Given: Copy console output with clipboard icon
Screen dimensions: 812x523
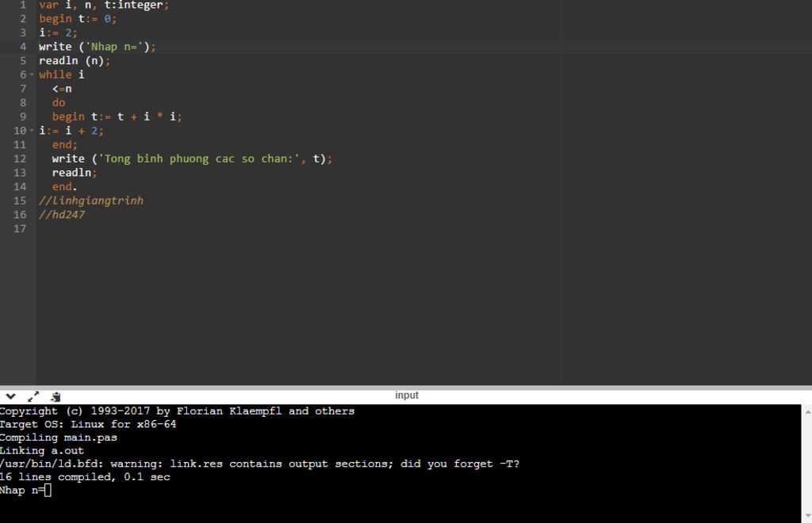Looking at the screenshot, I should [x=56, y=397].
